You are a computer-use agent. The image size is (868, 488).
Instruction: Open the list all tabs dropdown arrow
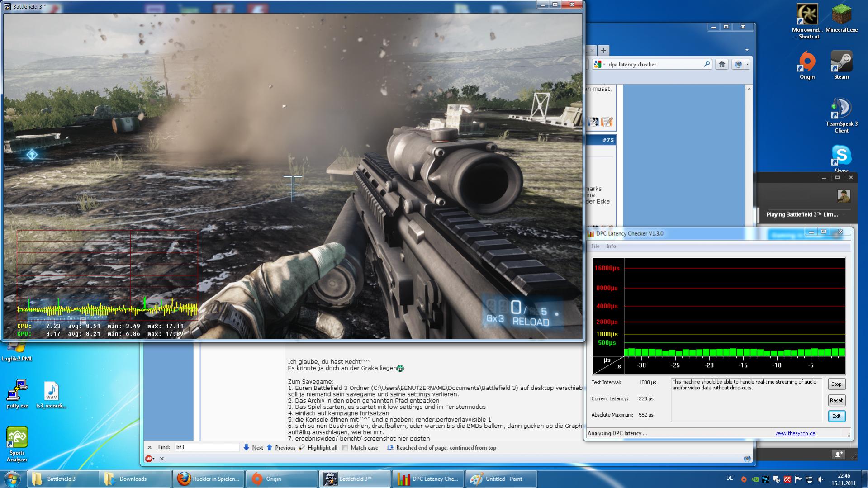(x=747, y=50)
